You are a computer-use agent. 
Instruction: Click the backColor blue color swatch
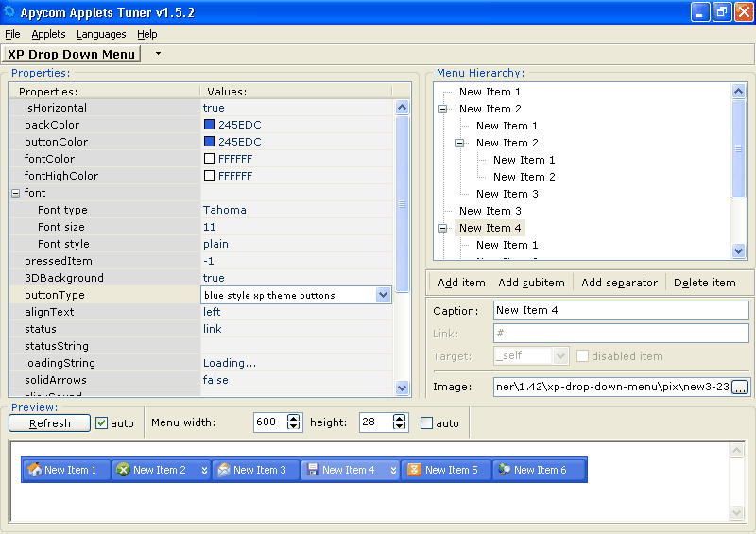[209, 125]
